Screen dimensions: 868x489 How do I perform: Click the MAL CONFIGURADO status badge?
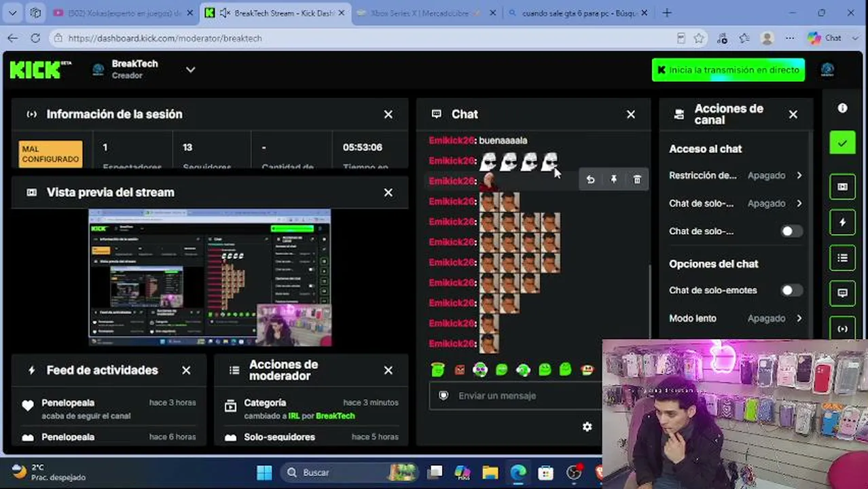click(x=51, y=154)
